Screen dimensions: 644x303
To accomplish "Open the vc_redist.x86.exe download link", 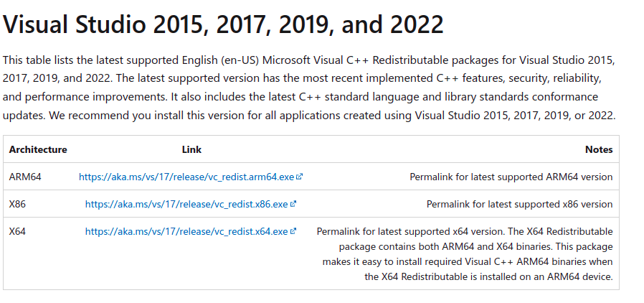I will pos(186,204).
